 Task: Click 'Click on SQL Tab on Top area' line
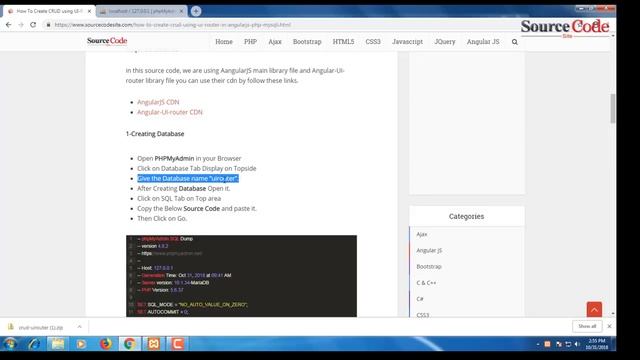179,198
